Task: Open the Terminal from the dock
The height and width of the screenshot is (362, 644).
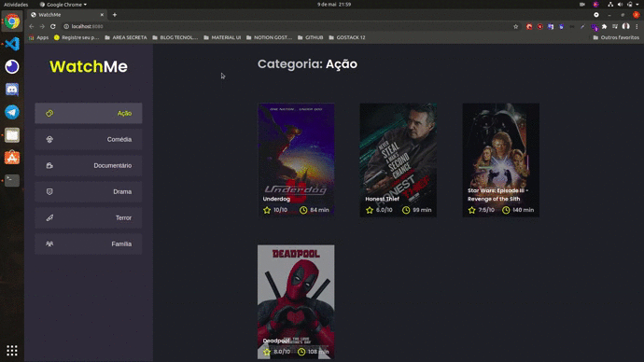Action: (12, 180)
